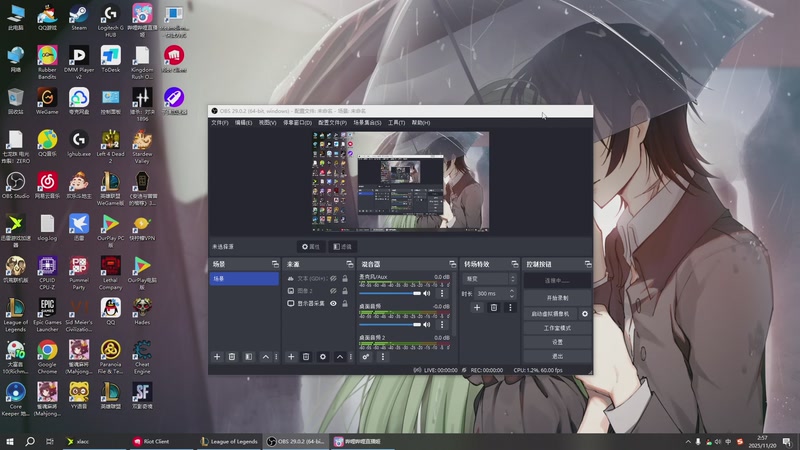Adjust the Mic/Aux volume slider
The width and height of the screenshot is (800, 450).
point(390,293)
